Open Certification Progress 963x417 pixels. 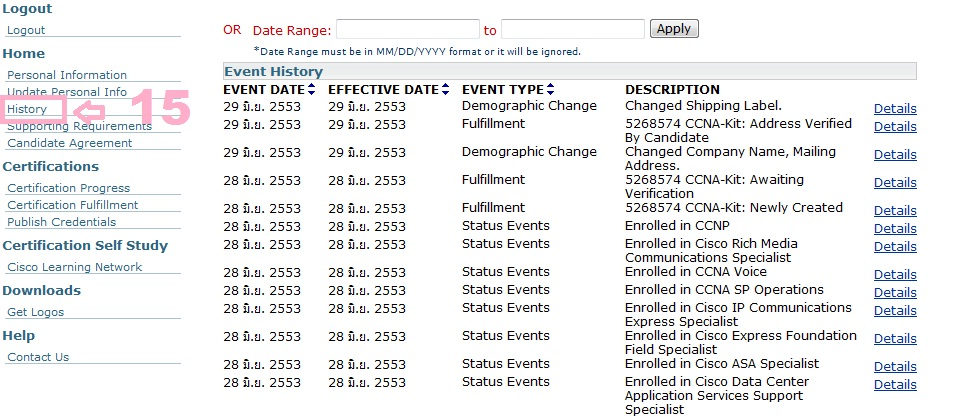(68, 188)
